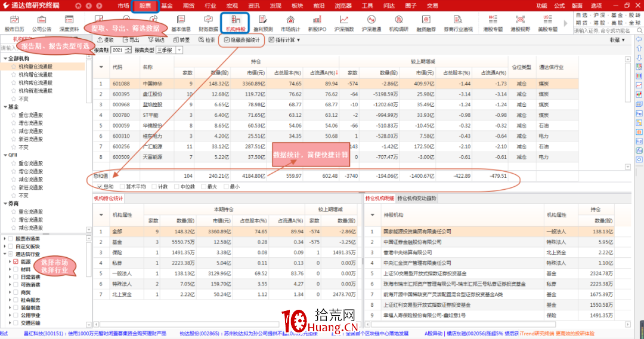Open the 公司公告 company announcements icon
This screenshot has height=339, width=644.
tap(42, 23)
